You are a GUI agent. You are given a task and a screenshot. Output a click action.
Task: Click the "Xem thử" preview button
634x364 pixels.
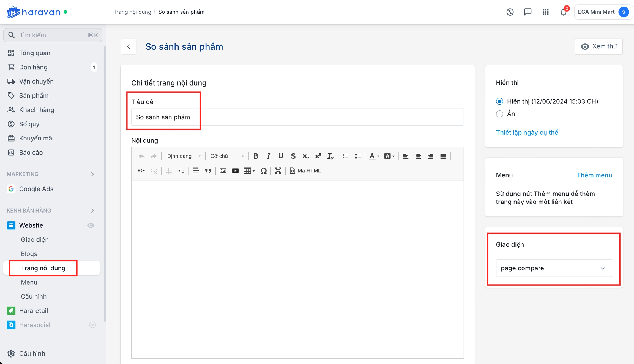598,46
